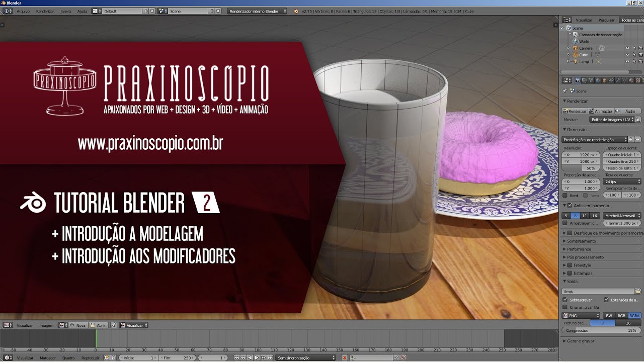Expand the Camera item in outliner

pos(569,48)
